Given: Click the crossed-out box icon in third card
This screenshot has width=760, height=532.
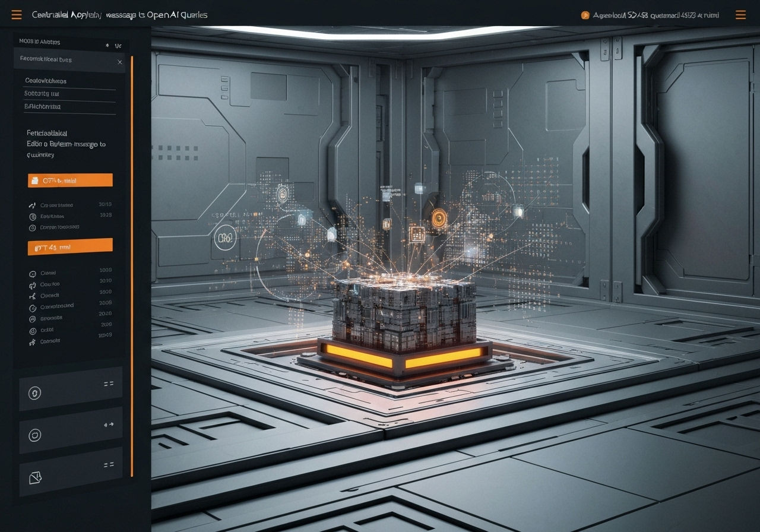Looking at the screenshot, I should point(35,477).
